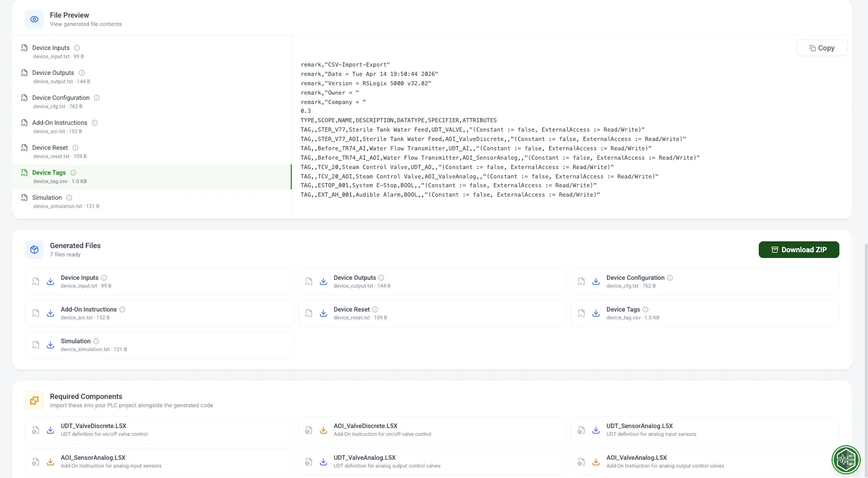This screenshot has width=868, height=478.
Task: Open info tooltip for Device Outputs preview item
Action: pos(82,73)
